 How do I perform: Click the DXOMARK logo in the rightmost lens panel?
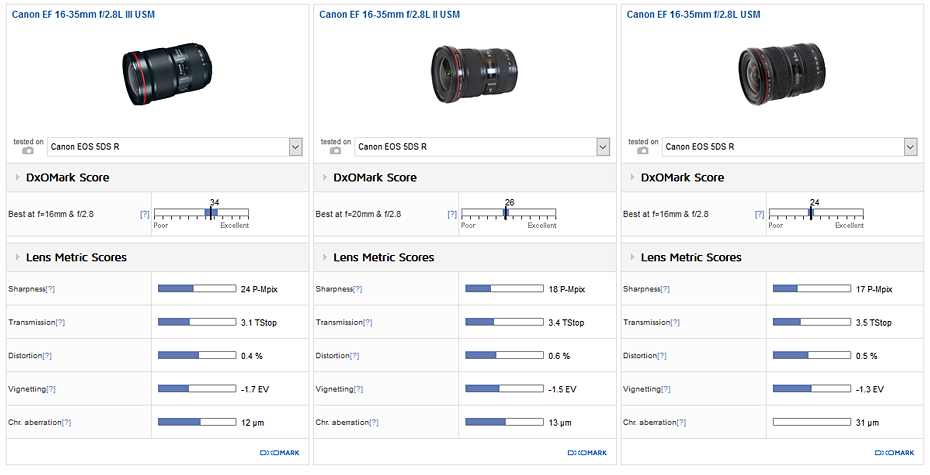pos(893,453)
